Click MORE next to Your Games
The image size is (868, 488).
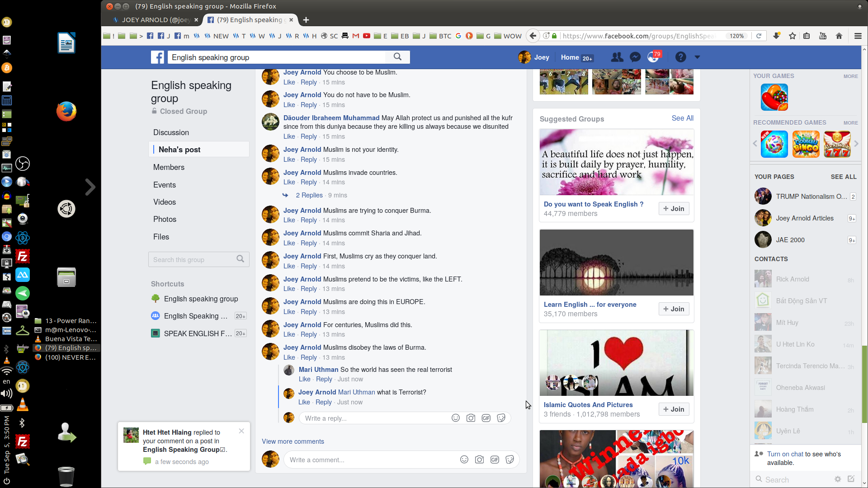(850, 76)
